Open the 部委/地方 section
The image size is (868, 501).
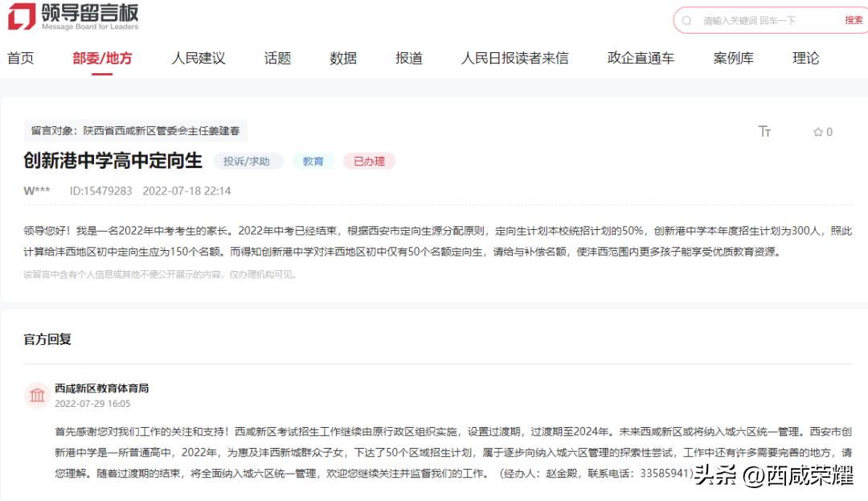[x=104, y=57]
